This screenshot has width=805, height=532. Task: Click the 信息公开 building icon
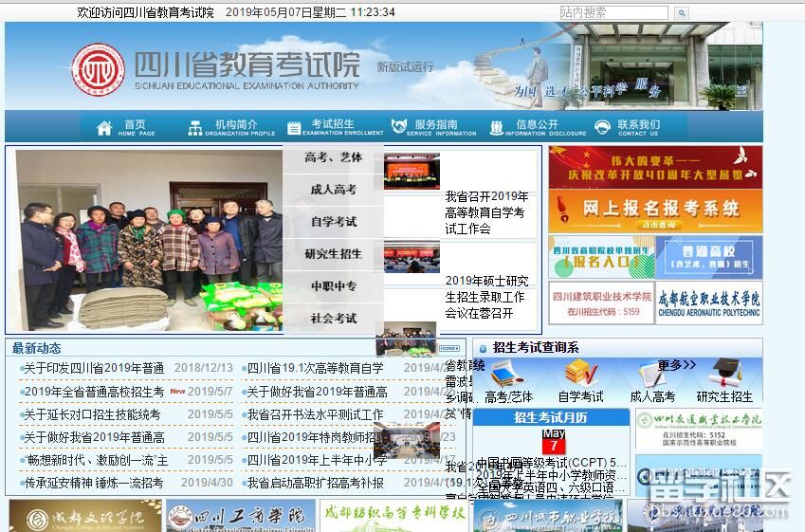pos(497,128)
